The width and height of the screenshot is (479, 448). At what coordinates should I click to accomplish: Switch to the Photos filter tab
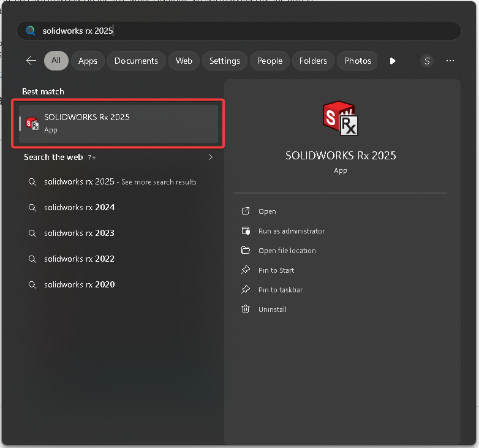[x=358, y=61]
